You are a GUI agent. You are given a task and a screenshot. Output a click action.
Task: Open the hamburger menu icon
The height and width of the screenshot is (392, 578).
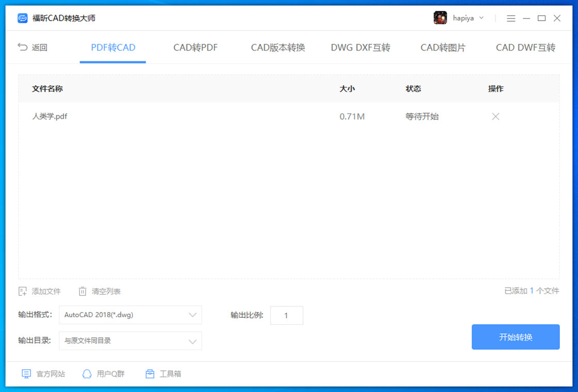511,18
